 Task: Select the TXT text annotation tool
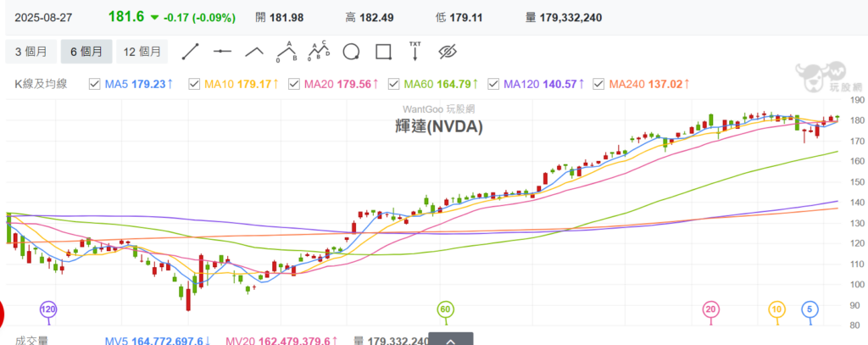pyautogui.click(x=415, y=50)
